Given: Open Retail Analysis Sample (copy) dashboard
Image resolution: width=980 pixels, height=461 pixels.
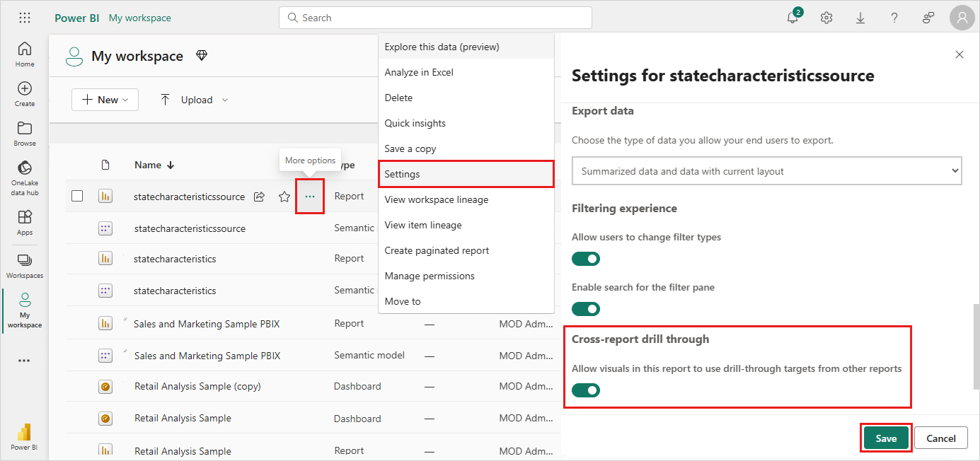Looking at the screenshot, I should click(x=197, y=386).
